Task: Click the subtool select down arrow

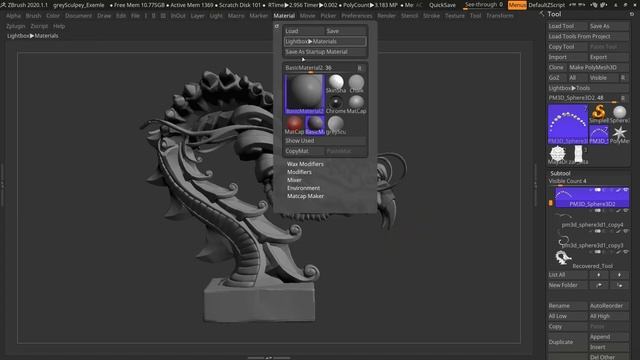Action: pos(619,275)
